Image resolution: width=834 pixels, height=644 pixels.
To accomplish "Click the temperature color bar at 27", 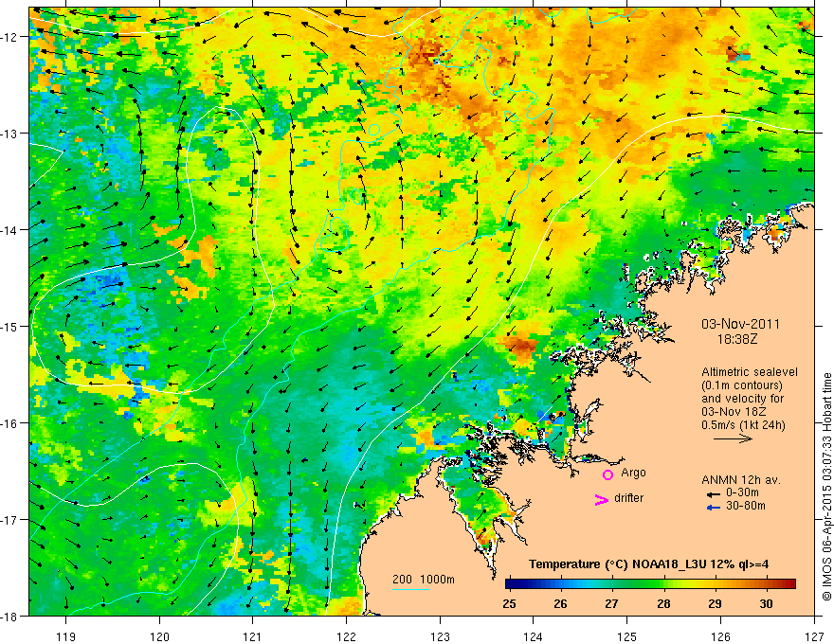I will tap(611, 584).
